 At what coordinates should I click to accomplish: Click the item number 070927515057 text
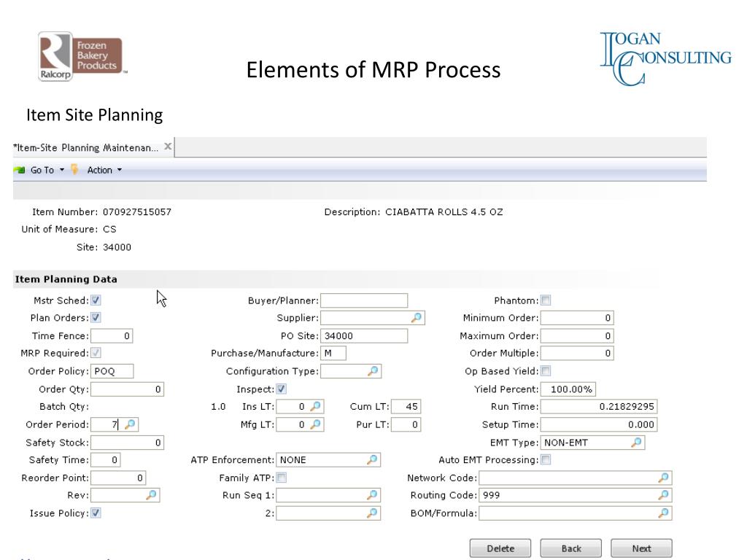136,212
